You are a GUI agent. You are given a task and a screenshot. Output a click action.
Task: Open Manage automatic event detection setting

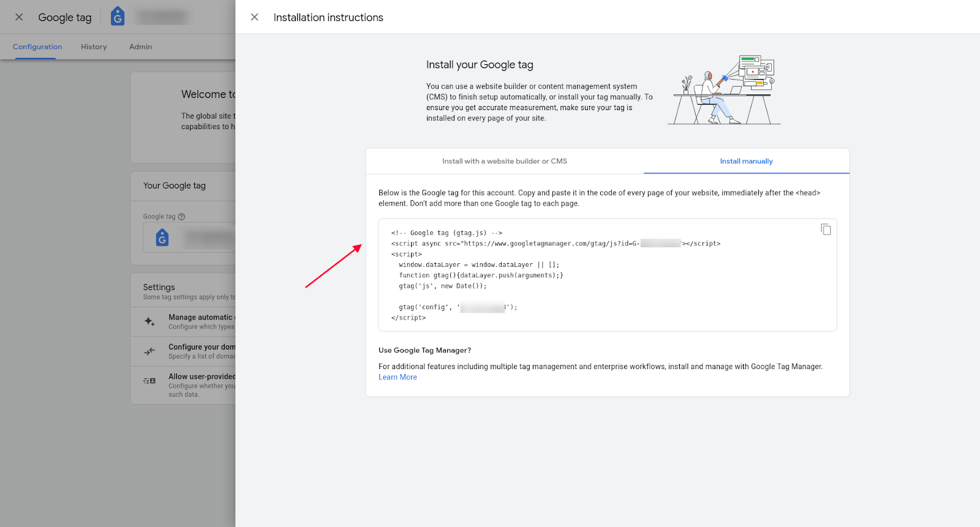click(183, 321)
